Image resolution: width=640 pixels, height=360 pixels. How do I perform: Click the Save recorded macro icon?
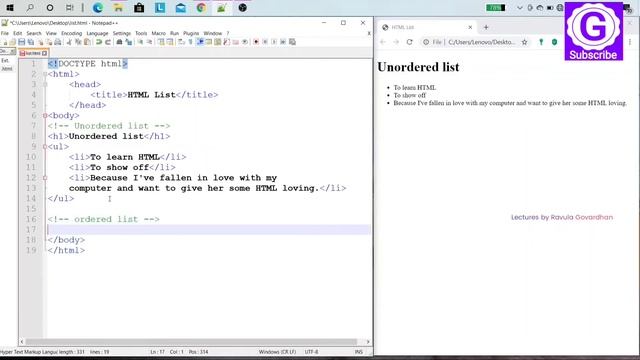[x=292, y=42]
